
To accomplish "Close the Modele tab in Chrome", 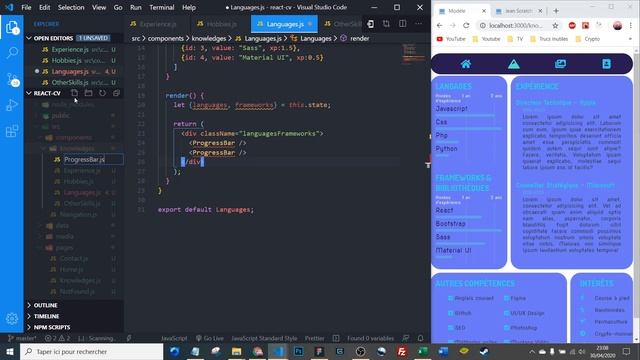I will [484, 11].
